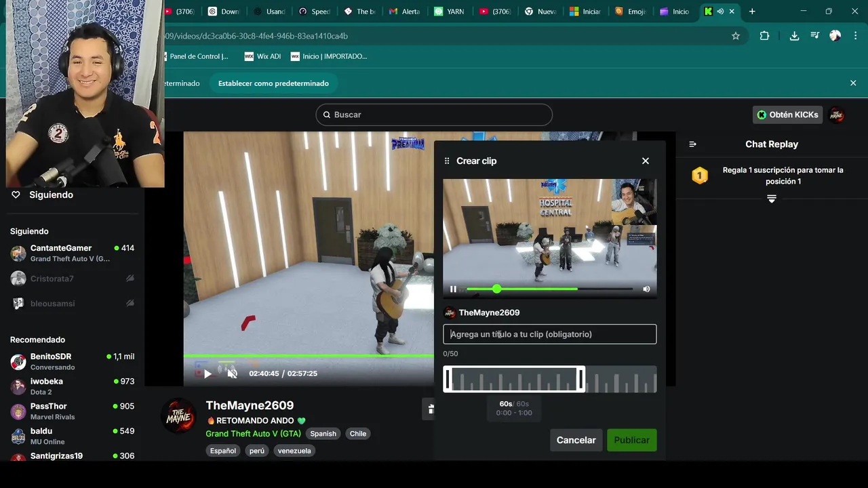Viewport: 868px width, 488px height.
Task: Switch to the Inicio tab
Action: tap(674, 12)
